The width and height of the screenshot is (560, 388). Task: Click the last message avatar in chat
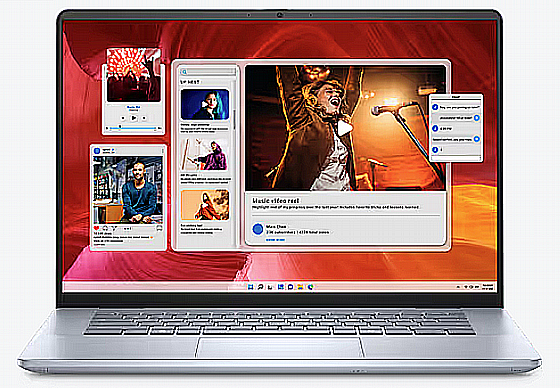[435, 150]
